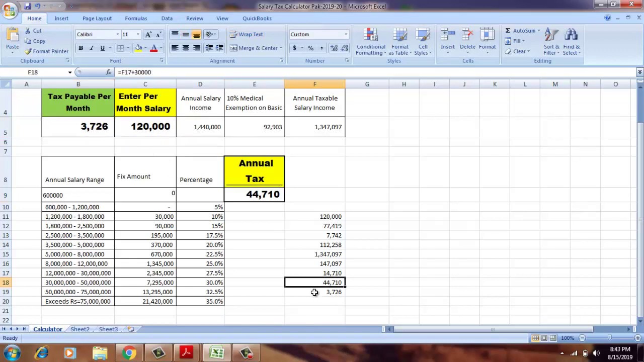The width and height of the screenshot is (644, 362).
Task: Switch to Sheet2 worksheet tab
Action: [x=80, y=329]
